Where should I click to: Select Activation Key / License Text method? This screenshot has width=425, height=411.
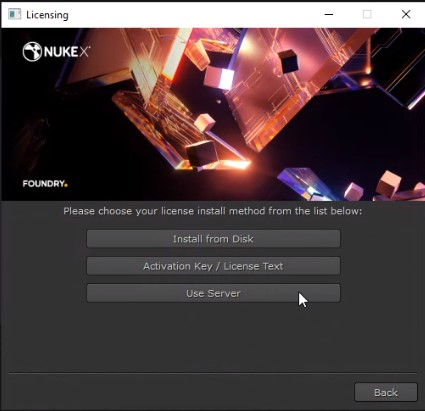click(x=213, y=266)
